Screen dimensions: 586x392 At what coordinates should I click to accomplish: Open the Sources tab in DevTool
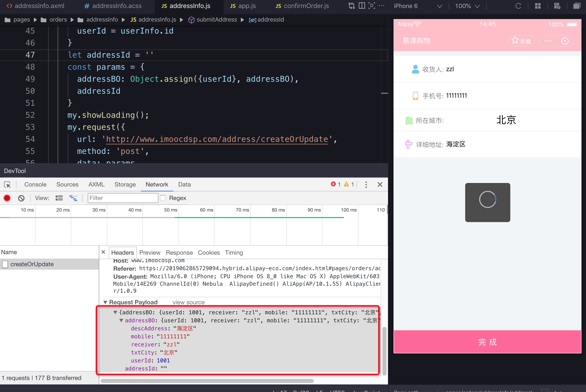click(x=67, y=184)
